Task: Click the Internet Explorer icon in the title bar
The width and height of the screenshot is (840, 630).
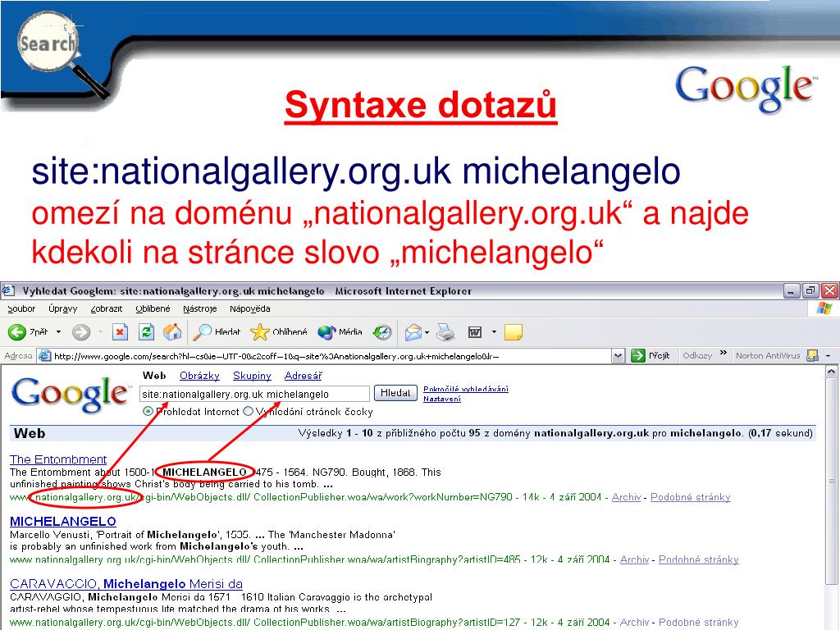Action: click(7, 291)
